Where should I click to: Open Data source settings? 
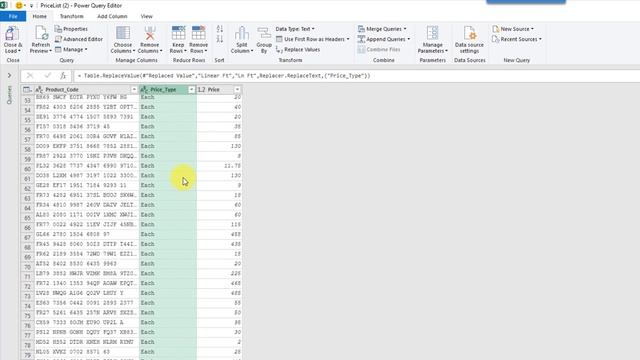(x=469, y=40)
